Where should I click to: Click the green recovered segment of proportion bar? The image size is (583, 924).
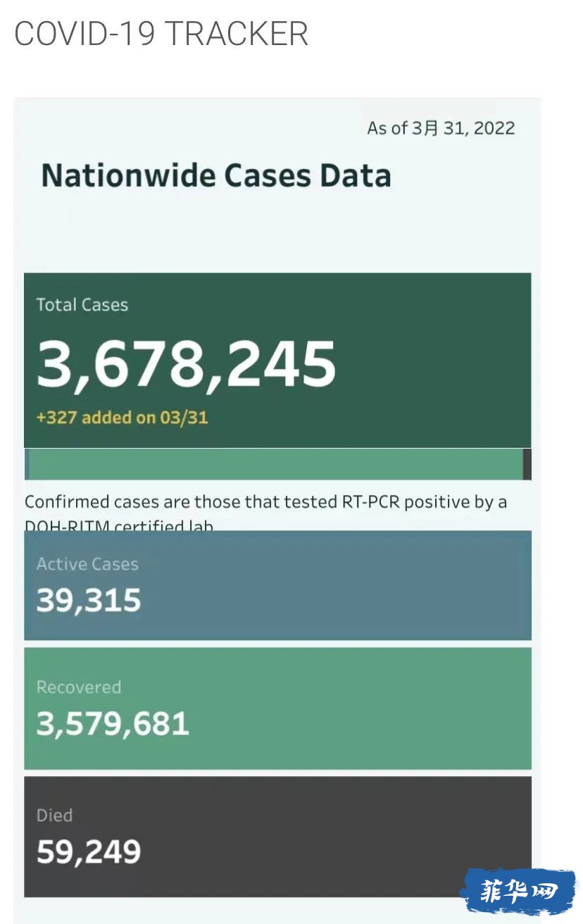276,464
